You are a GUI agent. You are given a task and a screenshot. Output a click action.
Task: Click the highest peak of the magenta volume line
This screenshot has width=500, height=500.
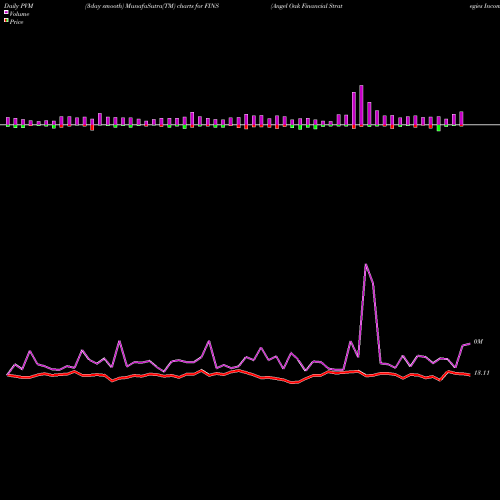tap(366, 265)
